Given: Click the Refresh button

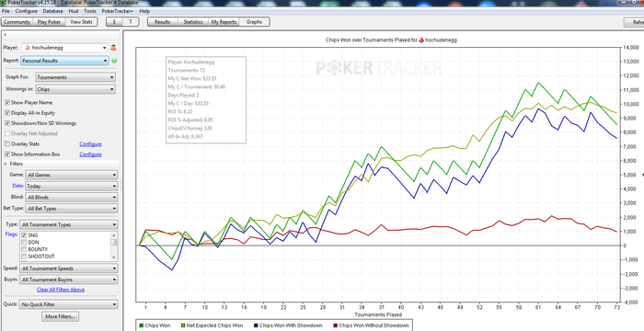Looking at the screenshot, I should click(x=634, y=22).
